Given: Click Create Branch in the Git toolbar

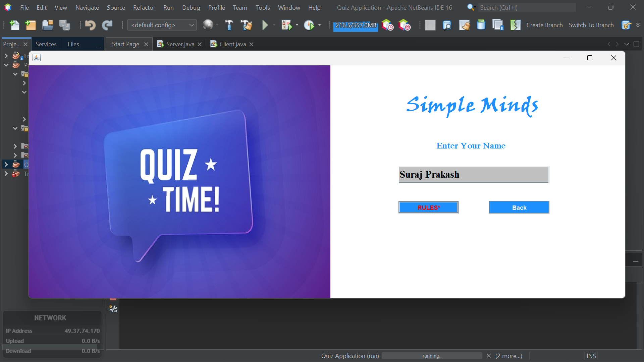Looking at the screenshot, I should click(x=544, y=25).
